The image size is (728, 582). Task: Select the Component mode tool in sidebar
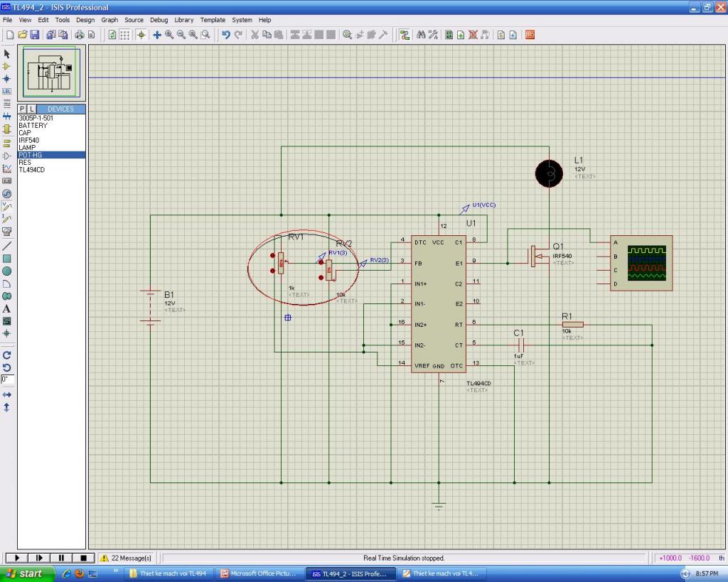(7, 66)
